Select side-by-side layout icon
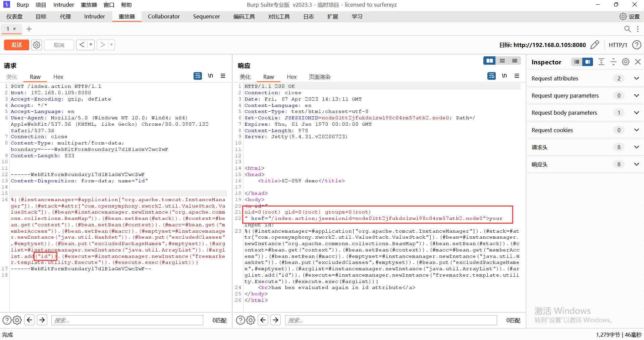The width and height of the screenshot is (644, 340). tap(490, 61)
